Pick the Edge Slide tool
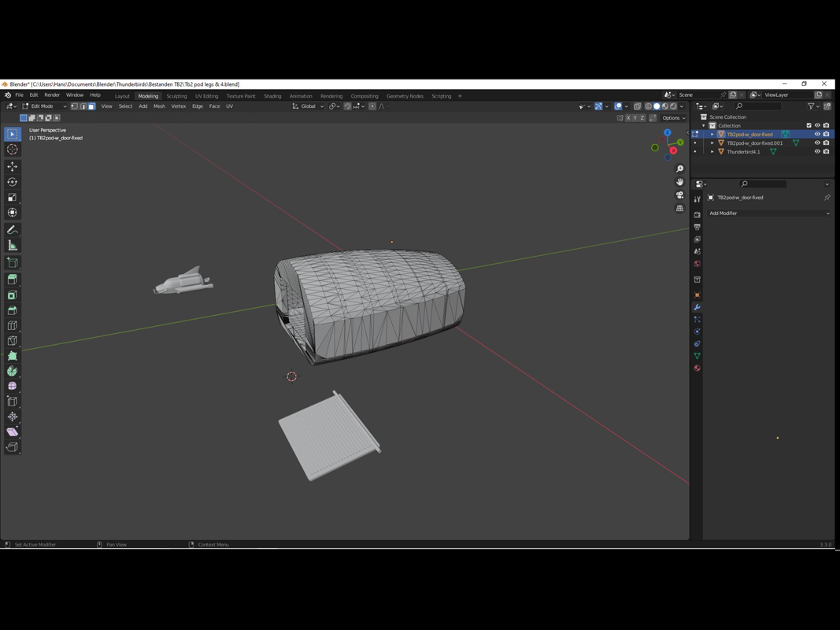 click(13, 402)
